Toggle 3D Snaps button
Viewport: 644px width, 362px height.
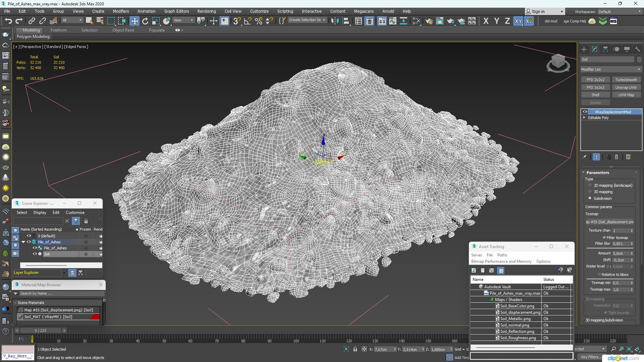tap(237, 21)
